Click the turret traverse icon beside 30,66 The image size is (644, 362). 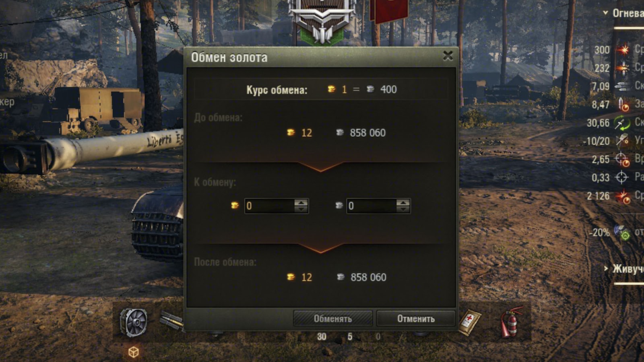pyautogui.click(x=622, y=123)
